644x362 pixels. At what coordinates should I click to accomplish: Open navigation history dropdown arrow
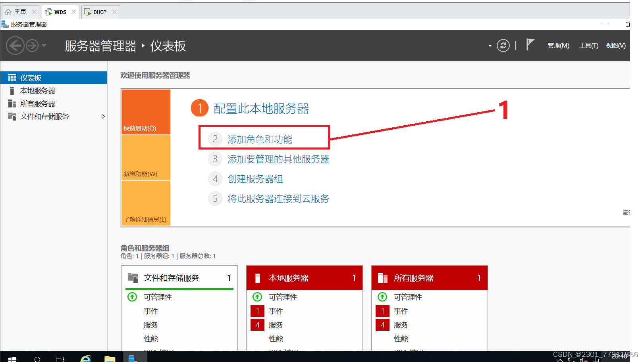[x=44, y=46]
